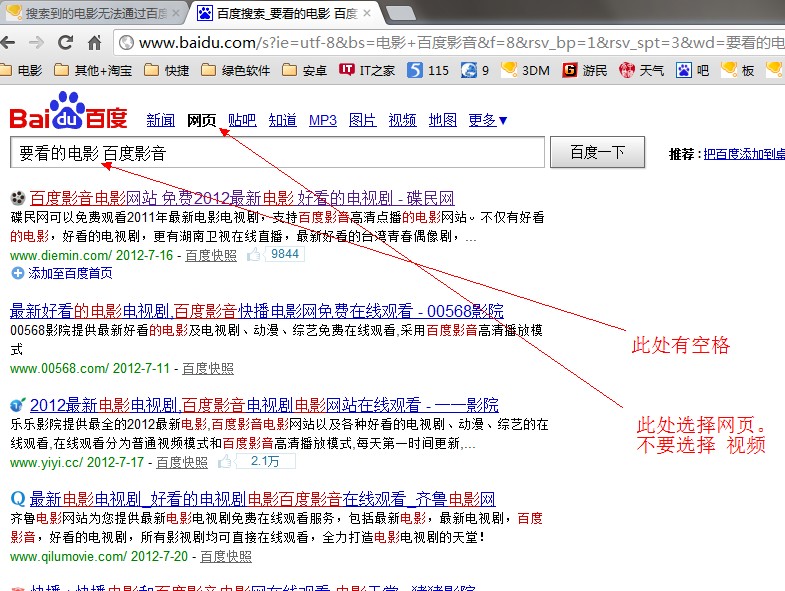Click the browser Forward arrow
This screenshot has height=591, width=785.
coord(37,43)
